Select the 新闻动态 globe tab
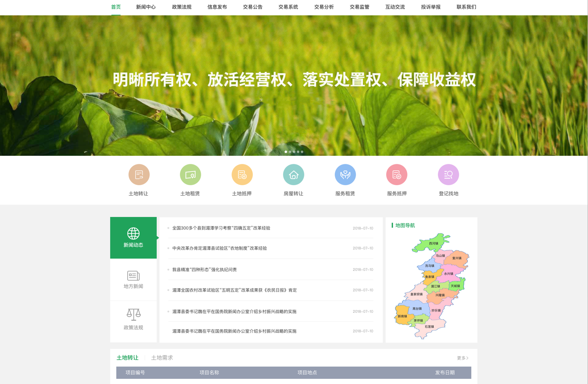This screenshot has width=588, height=384. point(133,237)
